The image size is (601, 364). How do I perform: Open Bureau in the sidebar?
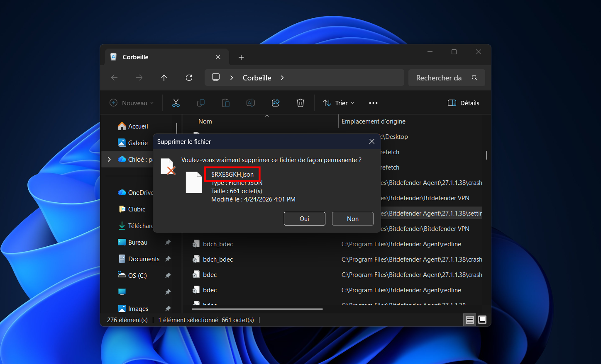[x=133, y=242]
